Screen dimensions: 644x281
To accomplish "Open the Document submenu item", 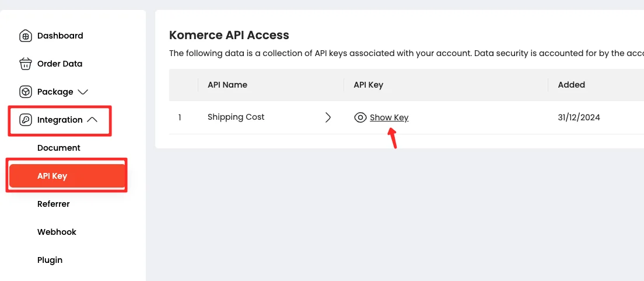I will pos(59,148).
